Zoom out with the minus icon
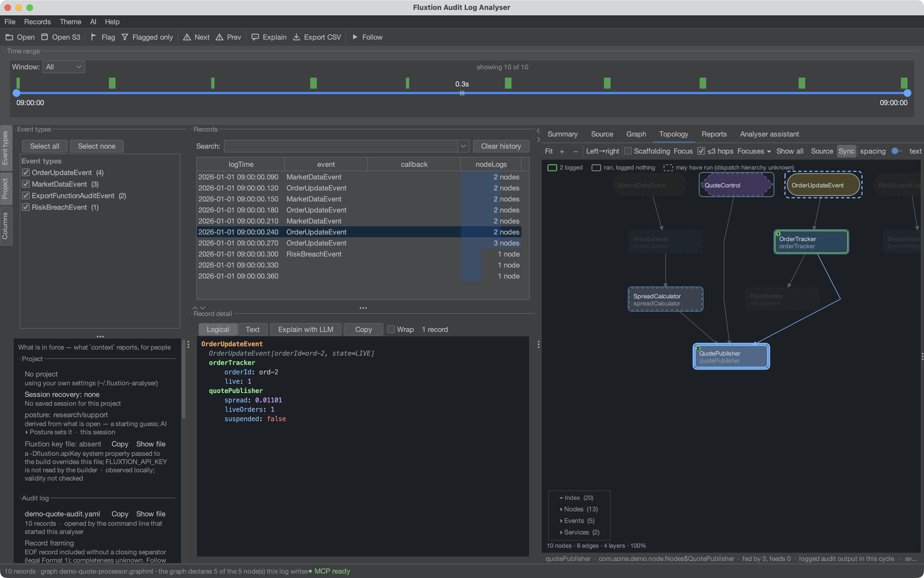This screenshot has height=578, width=924. coord(576,151)
